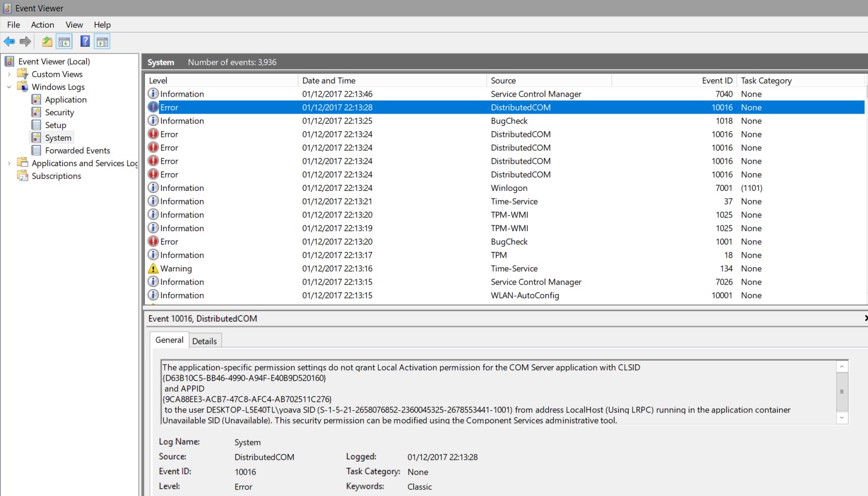Click the Custom Views folder icon
The image size is (868, 496).
point(23,74)
